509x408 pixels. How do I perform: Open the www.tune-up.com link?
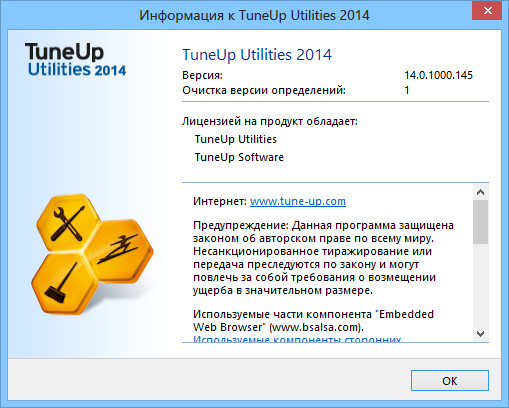[x=298, y=201]
